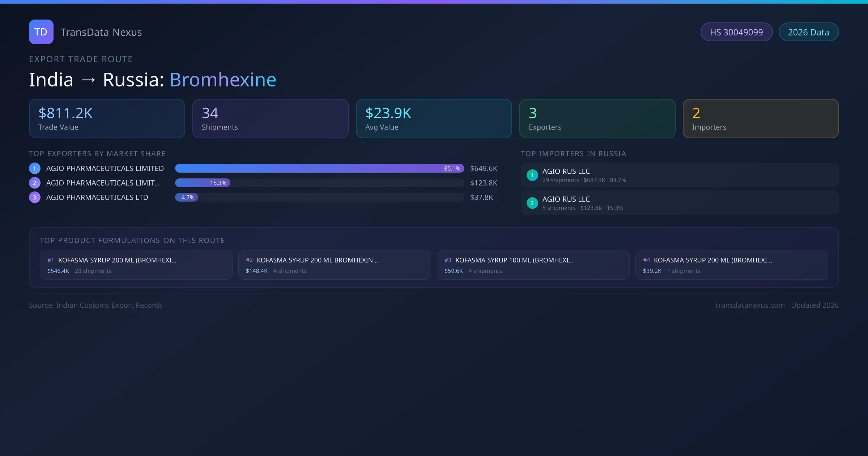Select the $811.2K Trade Value card
Image resolution: width=868 pixels, height=456 pixels.
(x=107, y=119)
